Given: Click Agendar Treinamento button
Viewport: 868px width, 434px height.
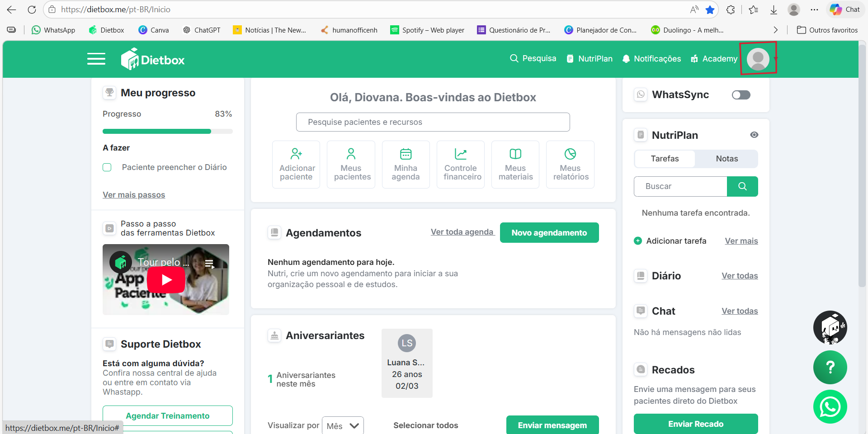Looking at the screenshot, I should [168, 416].
